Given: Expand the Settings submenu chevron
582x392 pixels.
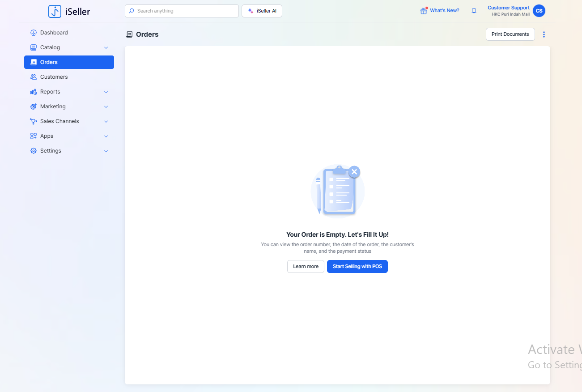Looking at the screenshot, I should (106, 151).
